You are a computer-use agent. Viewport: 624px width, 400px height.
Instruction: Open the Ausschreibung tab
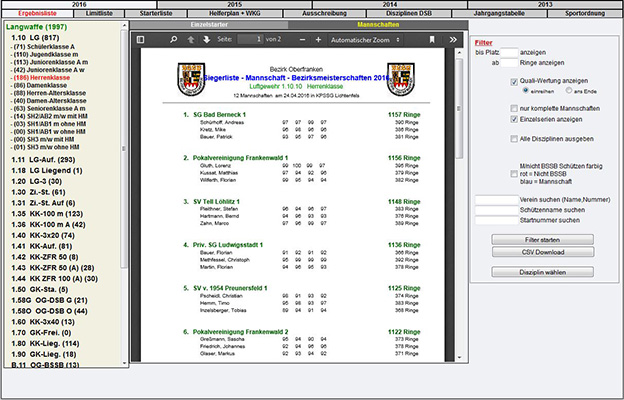[x=324, y=13]
